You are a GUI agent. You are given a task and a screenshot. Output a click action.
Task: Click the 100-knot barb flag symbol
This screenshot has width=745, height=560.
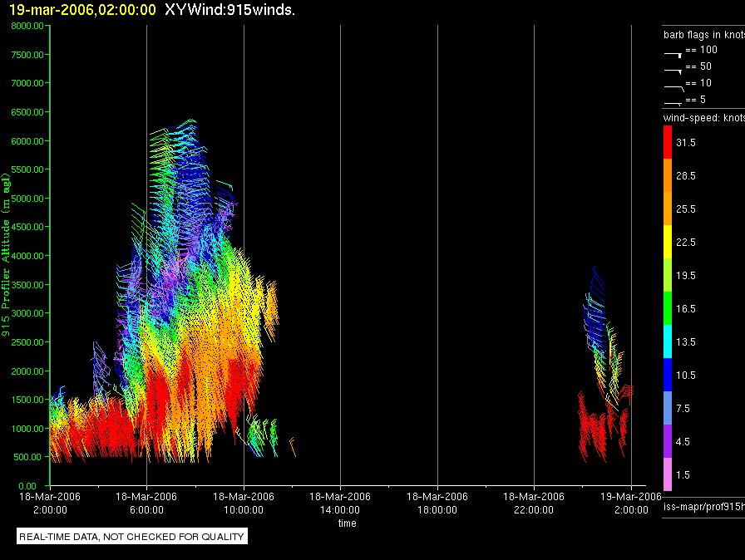(x=673, y=55)
